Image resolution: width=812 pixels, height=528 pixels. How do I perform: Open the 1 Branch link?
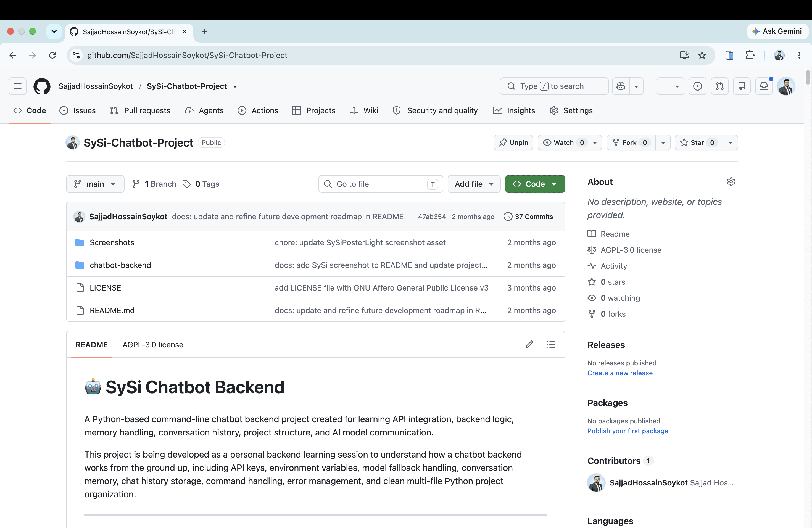(x=154, y=184)
